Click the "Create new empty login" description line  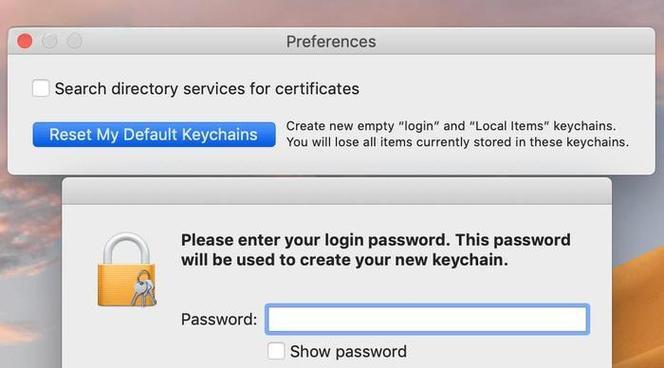[451, 126]
